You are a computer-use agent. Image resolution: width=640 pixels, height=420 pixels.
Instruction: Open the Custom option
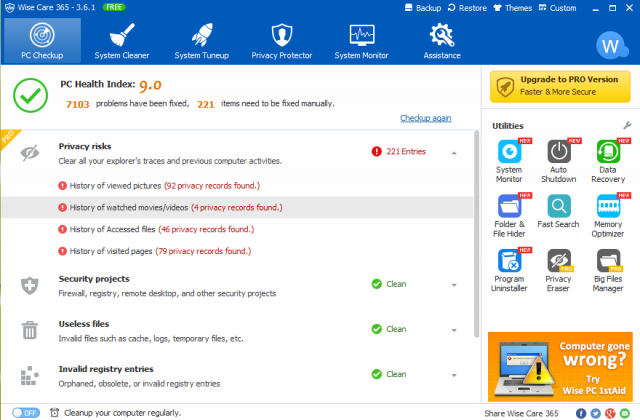click(557, 8)
